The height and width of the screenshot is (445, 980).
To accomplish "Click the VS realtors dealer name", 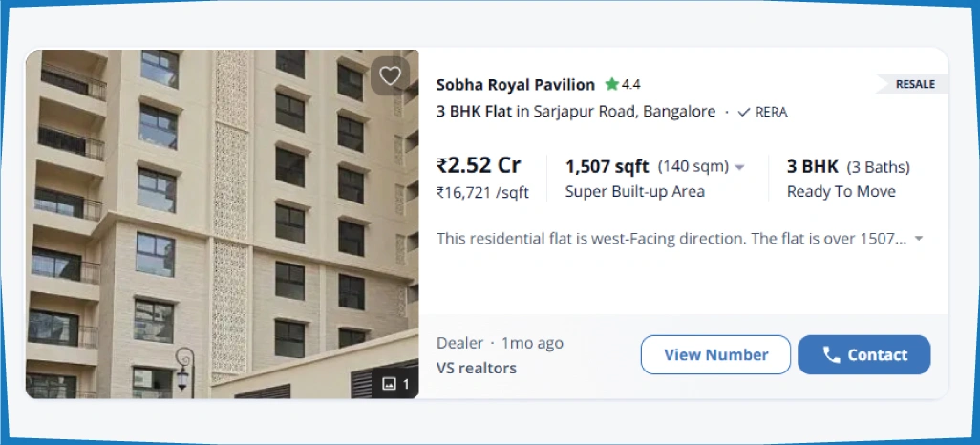I will pos(477,368).
